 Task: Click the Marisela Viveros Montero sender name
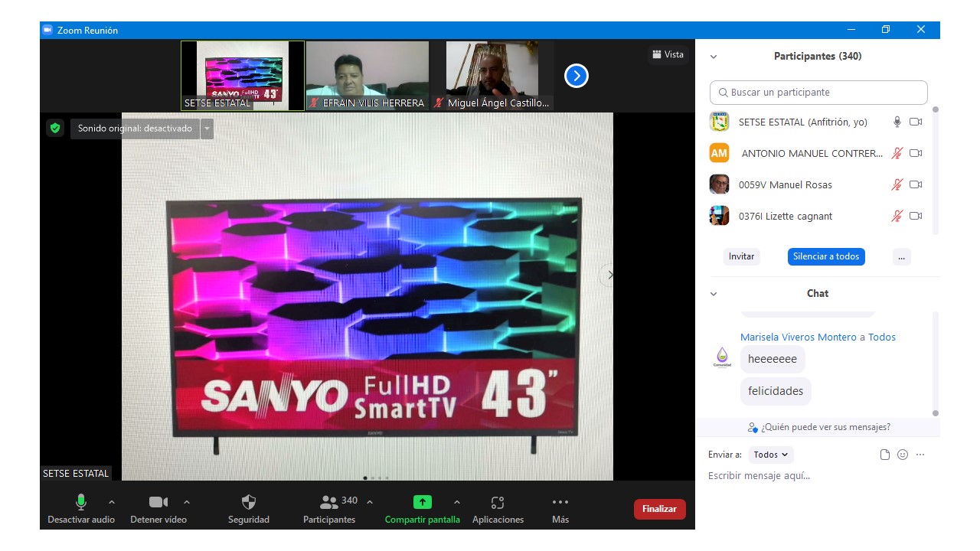coord(799,337)
